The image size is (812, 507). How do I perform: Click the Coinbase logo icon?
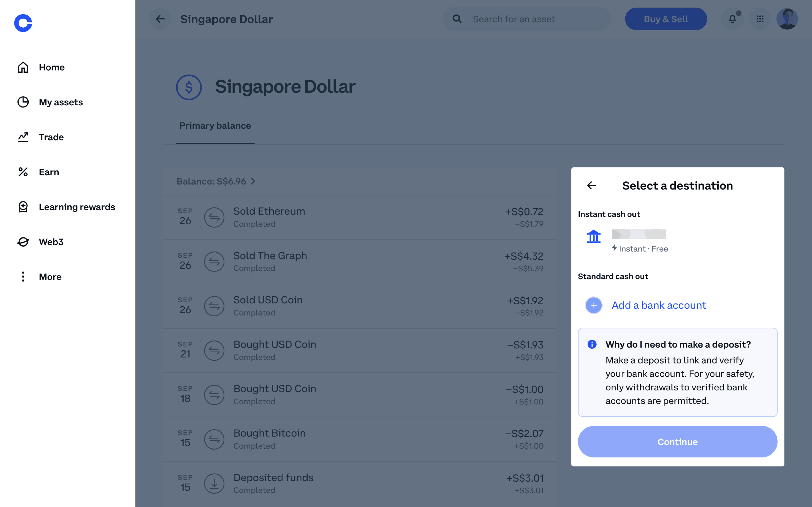pyautogui.click(x=23, y=23)
